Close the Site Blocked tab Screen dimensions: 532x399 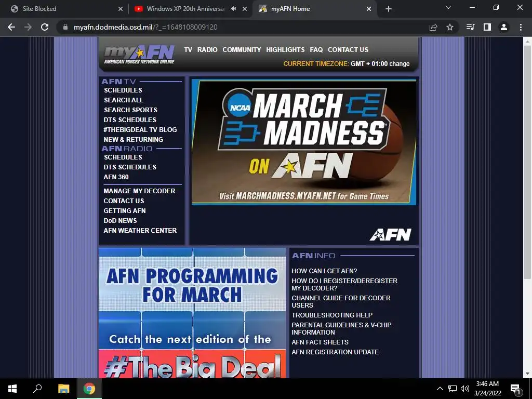(121, 9)
